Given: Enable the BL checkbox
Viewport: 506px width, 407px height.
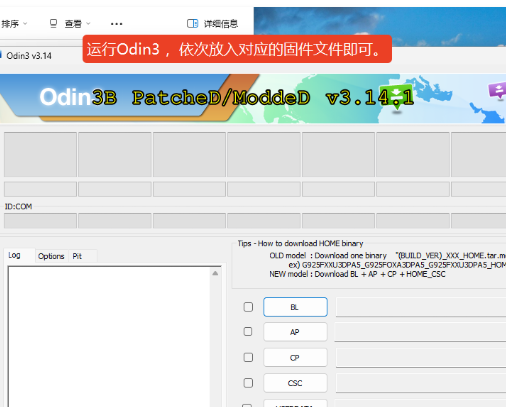Looking at the screenshot, I should 248,307.
